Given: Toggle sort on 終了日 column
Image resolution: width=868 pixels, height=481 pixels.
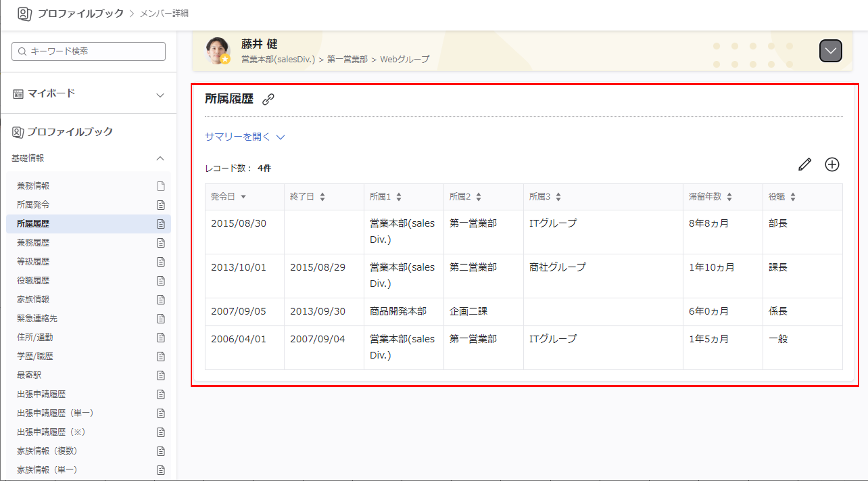Looking at the screenshot, I should [x=323, y=197].
